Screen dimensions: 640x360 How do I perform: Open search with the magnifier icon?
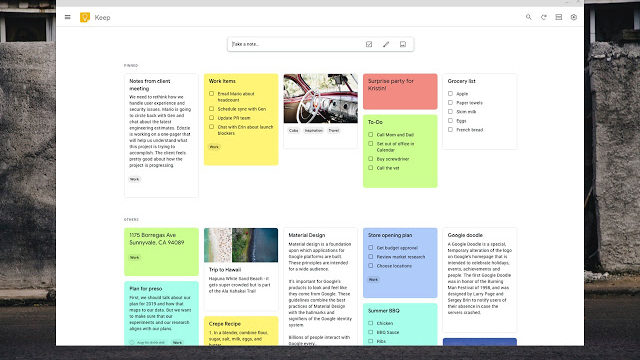(x=529, y=17)
